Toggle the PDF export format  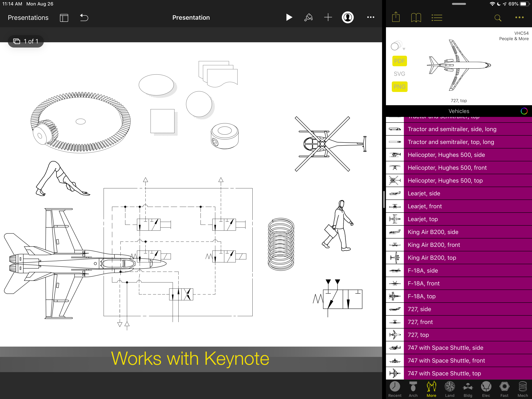point(399,61)
